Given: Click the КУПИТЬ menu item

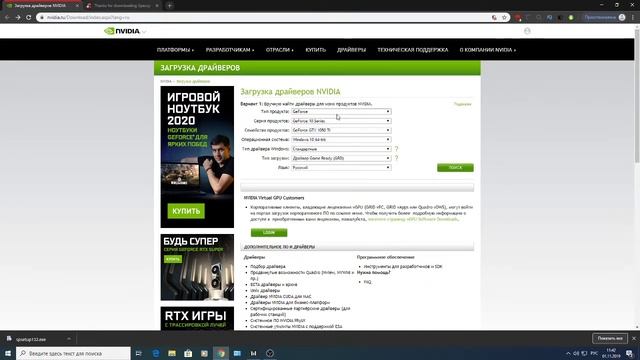Looking at the screenshot, I should 316,50.
